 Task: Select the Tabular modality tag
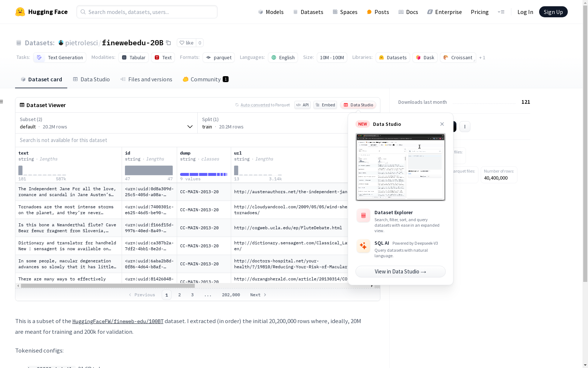tap(134, 57)
